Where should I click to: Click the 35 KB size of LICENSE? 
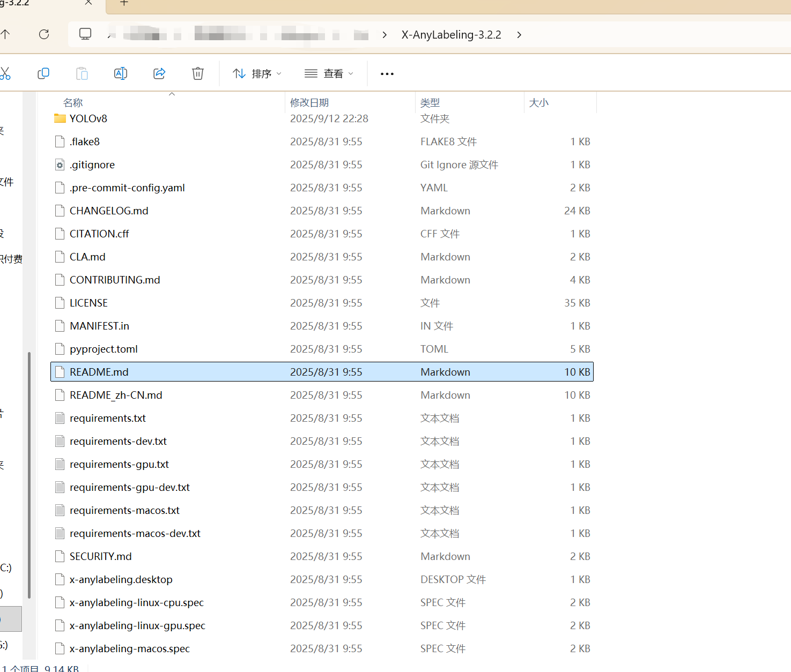point(577,303)
